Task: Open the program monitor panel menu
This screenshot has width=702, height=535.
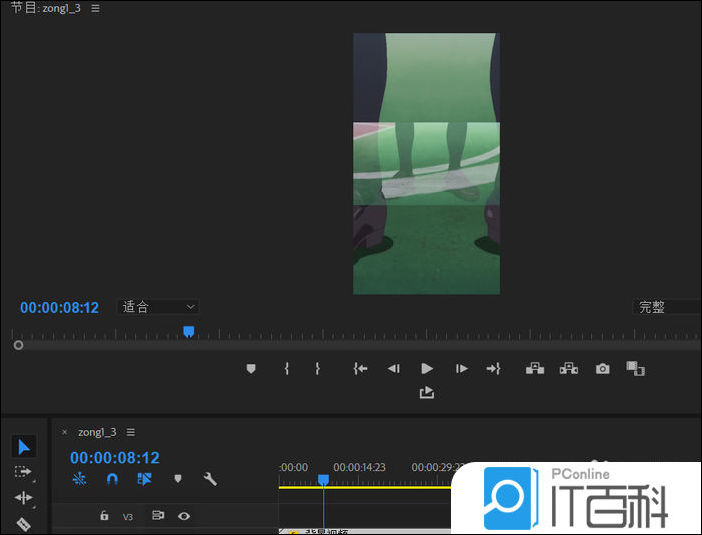Action: pos(95,8)
